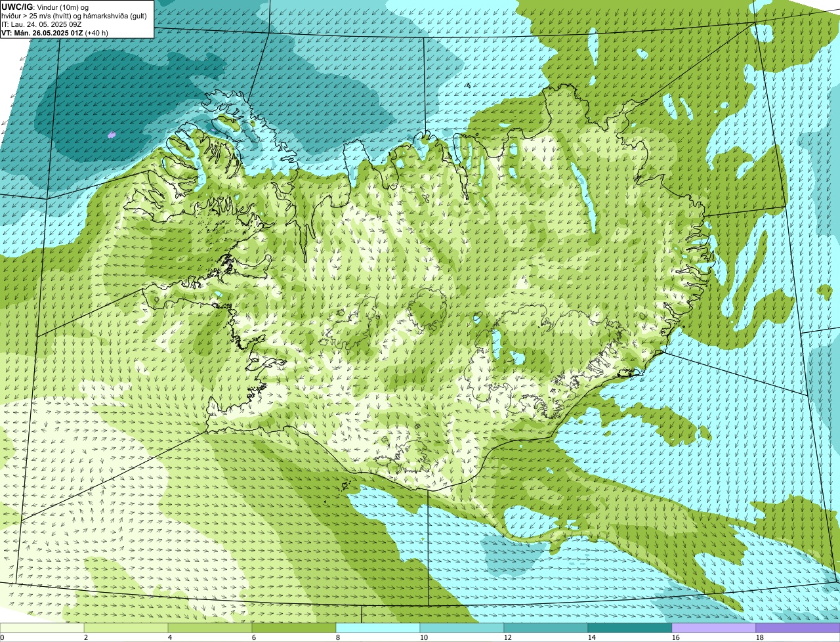Click the "IT: Lau. 24. 05. 2025 09Z" line
Image resolution: width=840 pixels, height=642 pixels.
coord(41,24)
